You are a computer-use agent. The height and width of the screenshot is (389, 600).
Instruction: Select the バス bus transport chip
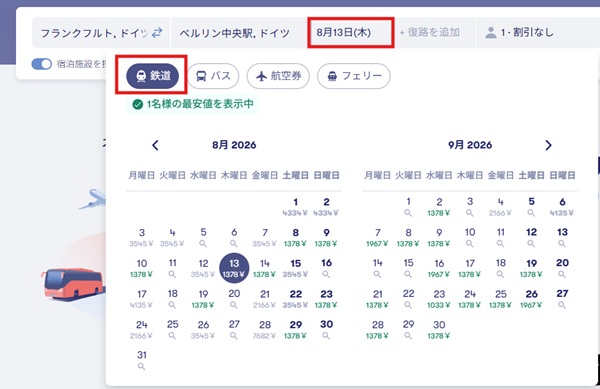point(213,76)
